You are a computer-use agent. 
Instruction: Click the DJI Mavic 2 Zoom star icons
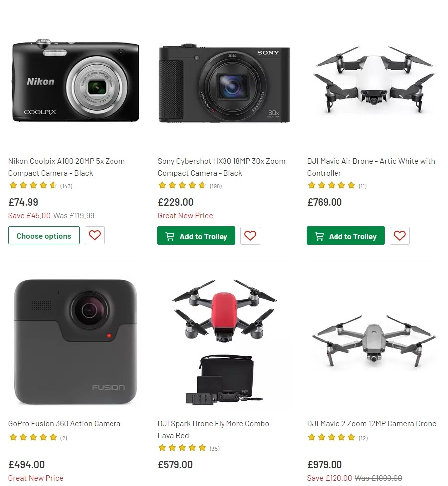click(332, 437)
